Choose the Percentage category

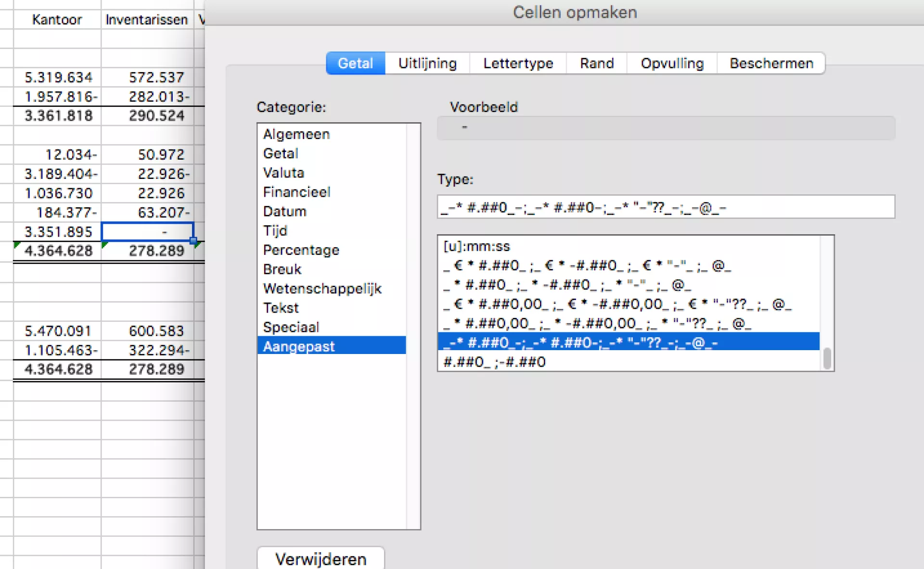pos(301,250)
